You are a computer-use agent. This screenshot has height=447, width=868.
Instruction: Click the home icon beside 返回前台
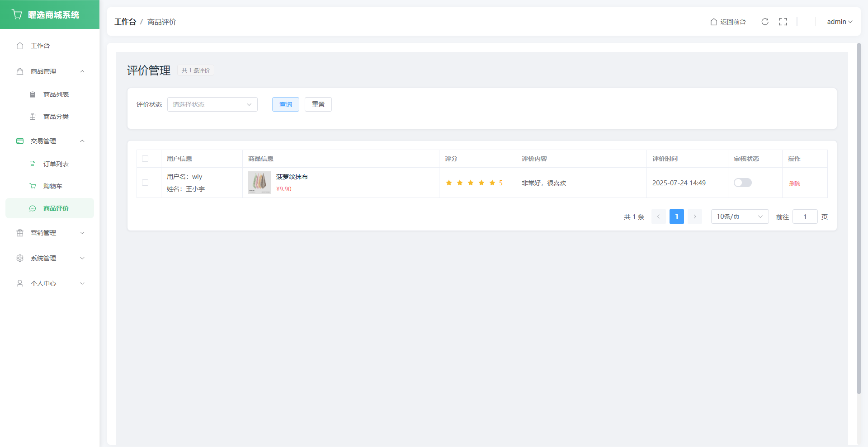point(714,22)
